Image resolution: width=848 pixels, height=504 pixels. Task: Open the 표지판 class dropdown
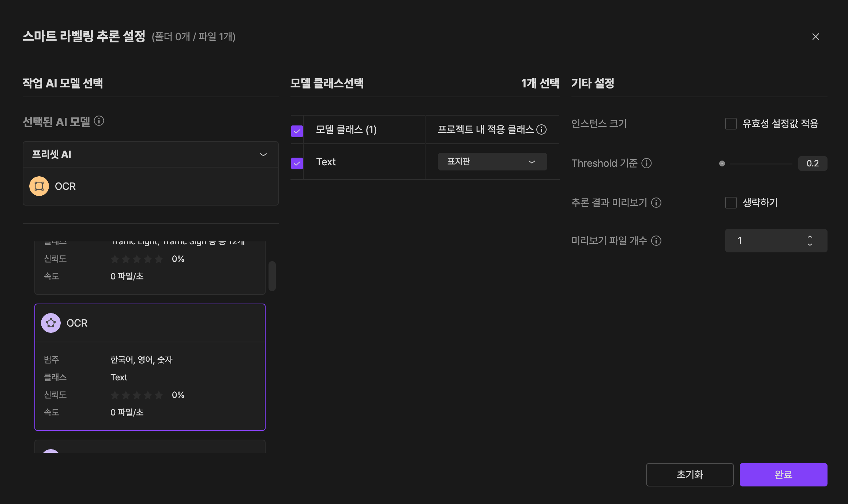tap(492, 162)
